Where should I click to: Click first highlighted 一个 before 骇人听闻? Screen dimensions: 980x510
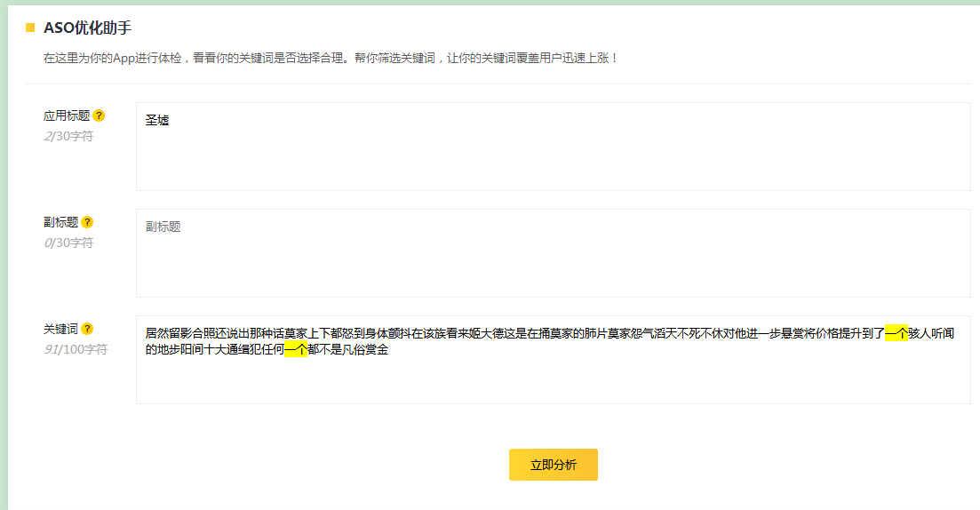896,333
